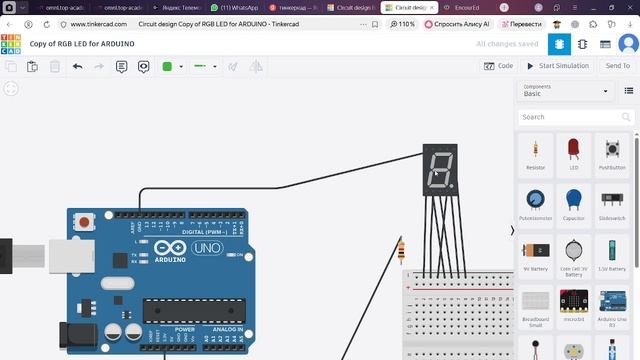Switch to Circuit view
This screenshot has height=360, width=640.
tap(559, 44)
